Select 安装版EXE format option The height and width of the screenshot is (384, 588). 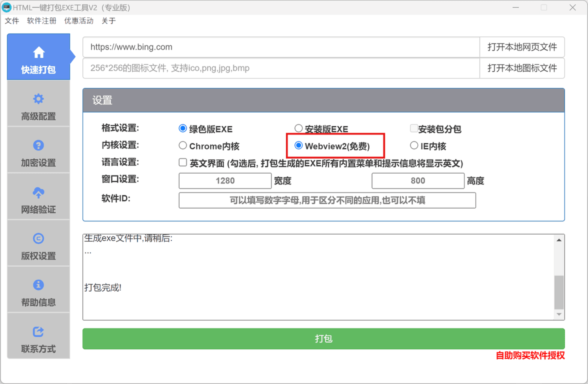pyautogui.click(x=298, y=129)
